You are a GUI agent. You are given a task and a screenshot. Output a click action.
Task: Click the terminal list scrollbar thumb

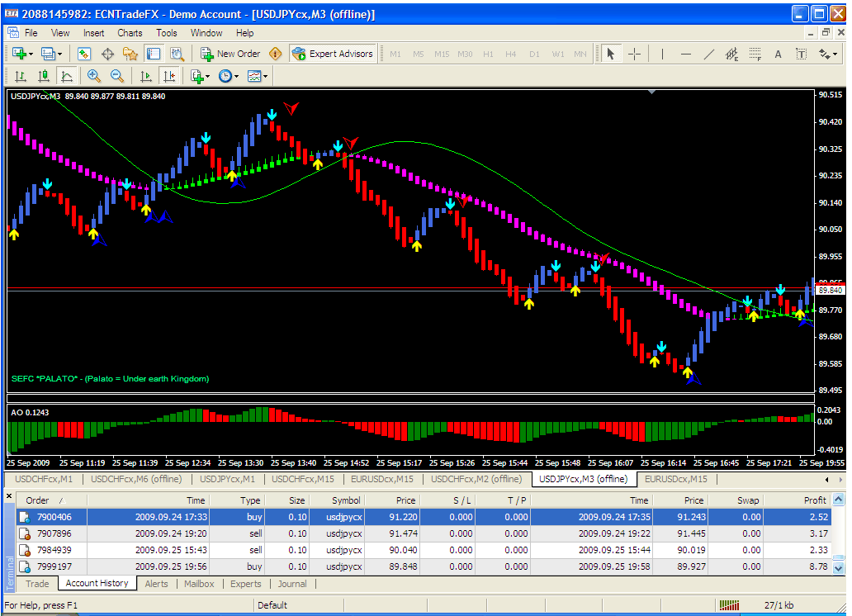[x=839, y=558]
